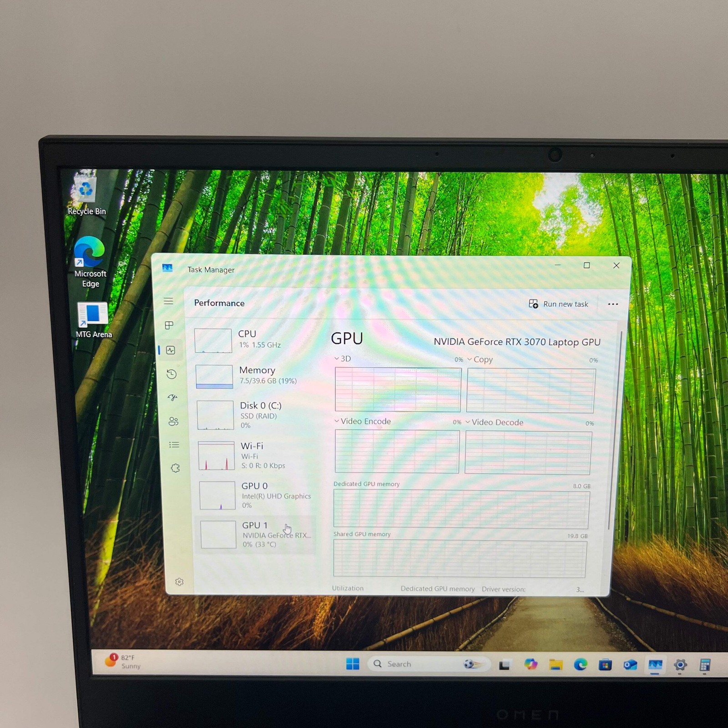Open Task View from the taskbar

[x=504, y=665]
